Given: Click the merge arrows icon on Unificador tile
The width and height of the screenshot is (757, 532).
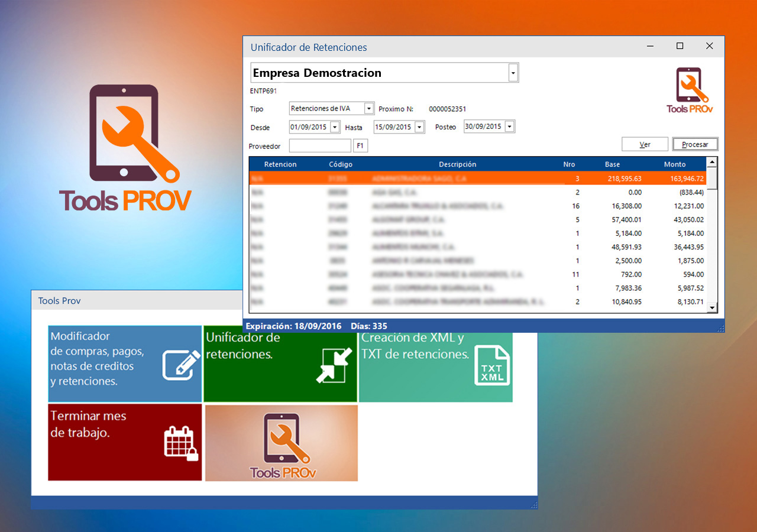Looking at the screenshot, I should [x=334, y=365].
